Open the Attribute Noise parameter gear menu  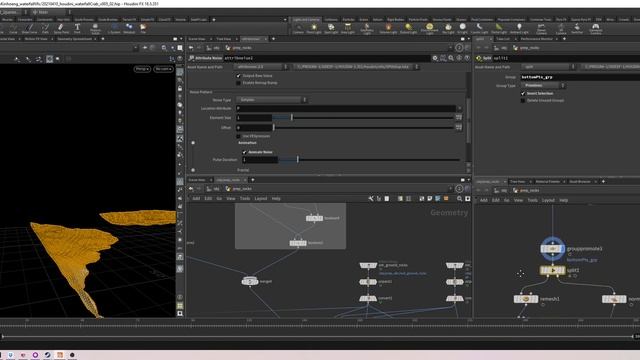(435, 58)
